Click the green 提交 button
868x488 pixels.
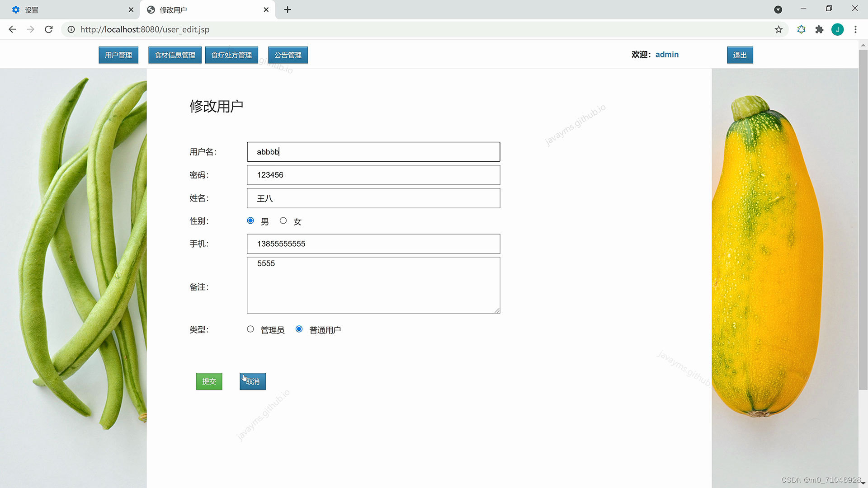tap(209, 381)
